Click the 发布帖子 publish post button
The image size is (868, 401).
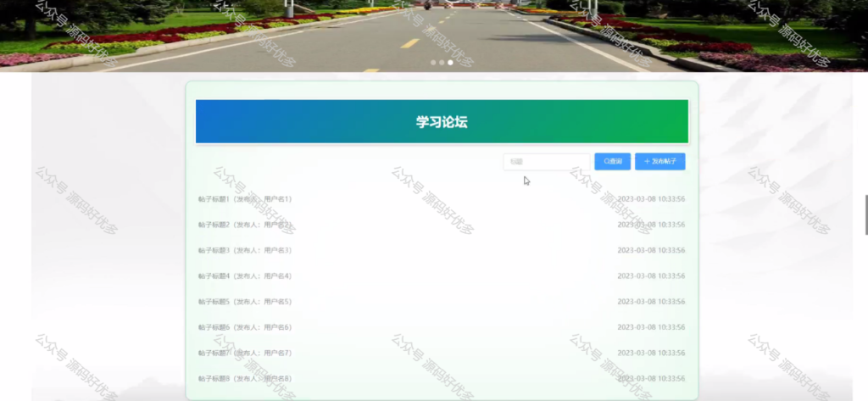pyautogui.click(x=659, y=161)
